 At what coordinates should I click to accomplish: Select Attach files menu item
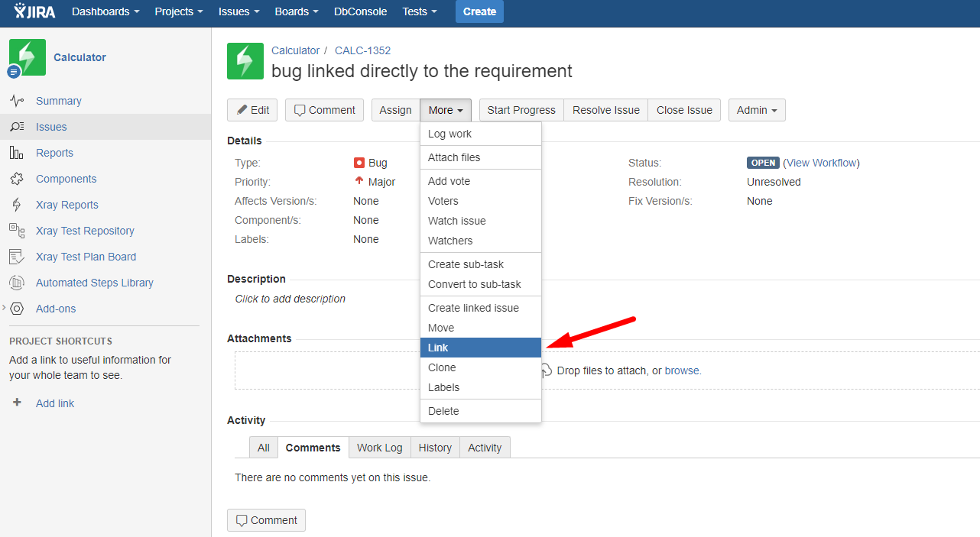tap(481, 157)
